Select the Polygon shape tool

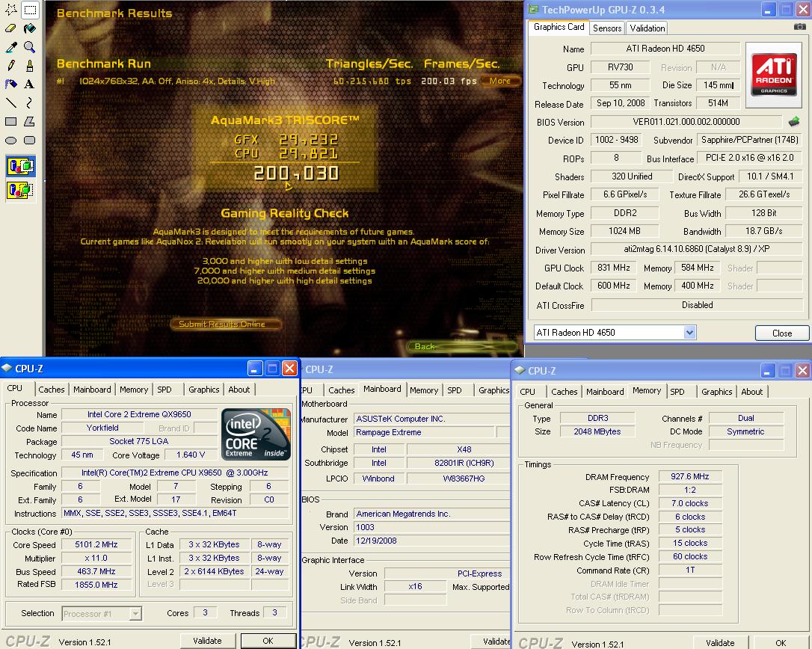click(29, 121)
